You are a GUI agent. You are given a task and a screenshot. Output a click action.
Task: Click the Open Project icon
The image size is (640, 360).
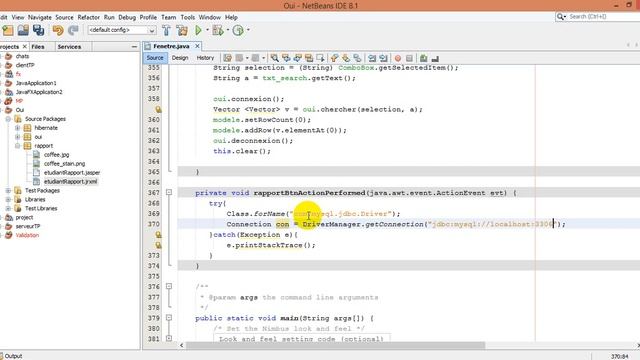(23, 30)
